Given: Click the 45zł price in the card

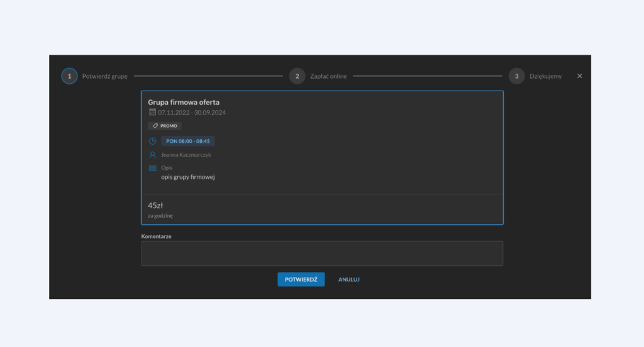Looking at the screenshot, I should pos(155,205).
